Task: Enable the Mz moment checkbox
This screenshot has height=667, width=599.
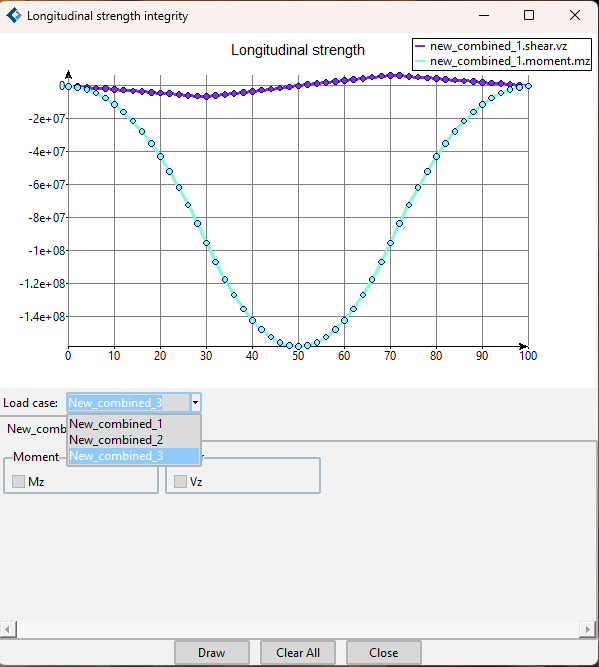Action: (x=18, y=482)
